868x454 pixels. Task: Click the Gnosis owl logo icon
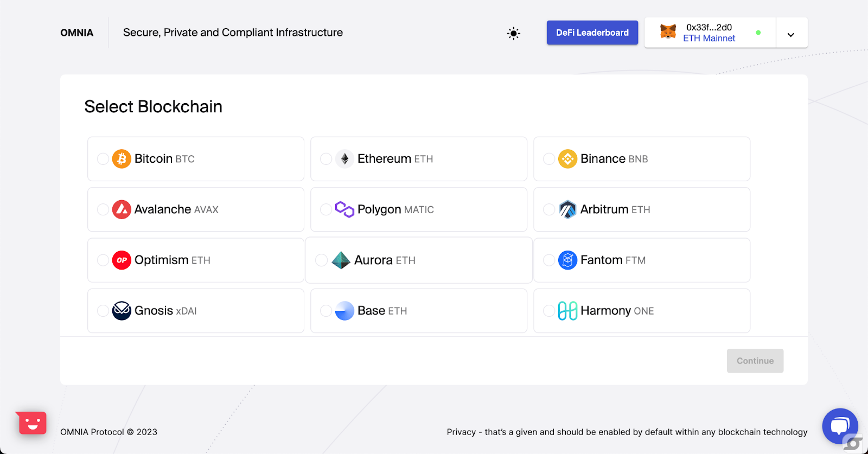point(122,311)
